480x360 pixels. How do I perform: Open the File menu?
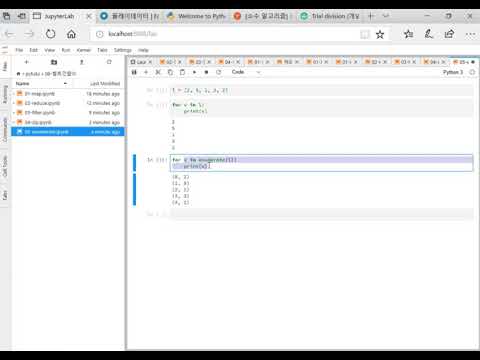click(x=19, y=50)
